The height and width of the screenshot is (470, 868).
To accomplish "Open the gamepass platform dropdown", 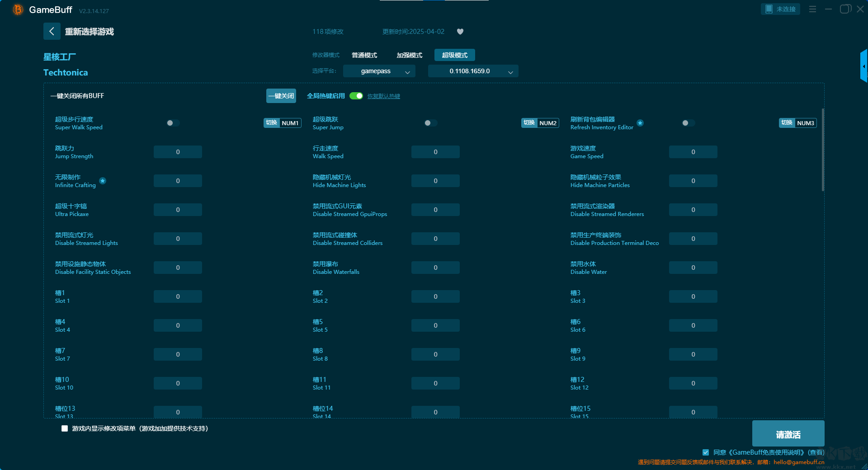I will tap(379, 71).
